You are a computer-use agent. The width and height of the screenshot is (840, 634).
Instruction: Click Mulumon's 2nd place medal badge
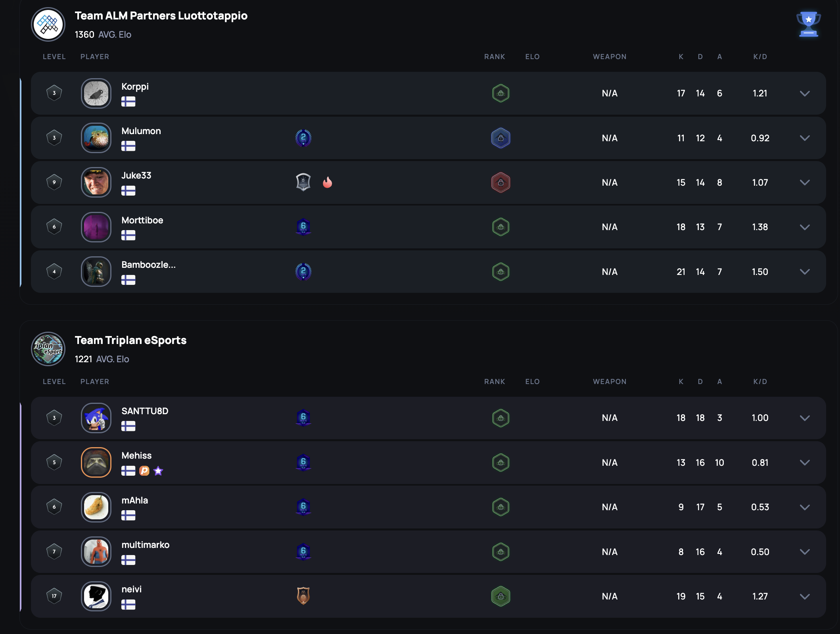pos(303,138)
